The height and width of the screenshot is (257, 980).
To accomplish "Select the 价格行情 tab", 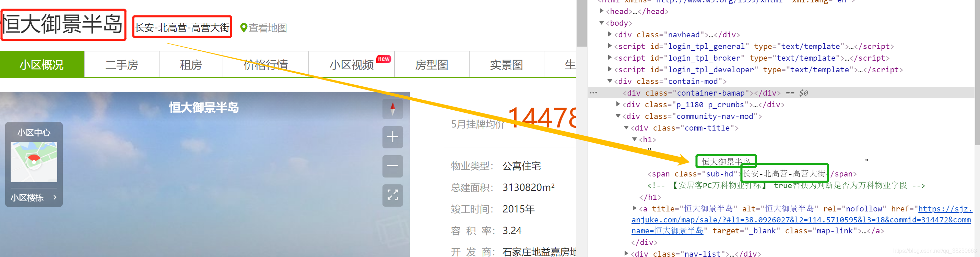I will 266,65.
